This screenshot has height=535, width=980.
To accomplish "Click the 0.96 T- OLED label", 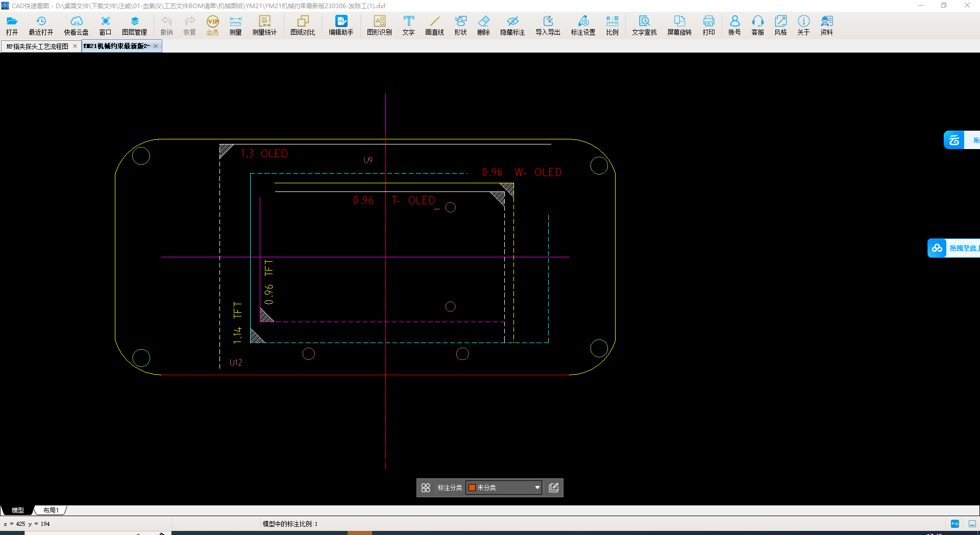I will tap(394, 201).
